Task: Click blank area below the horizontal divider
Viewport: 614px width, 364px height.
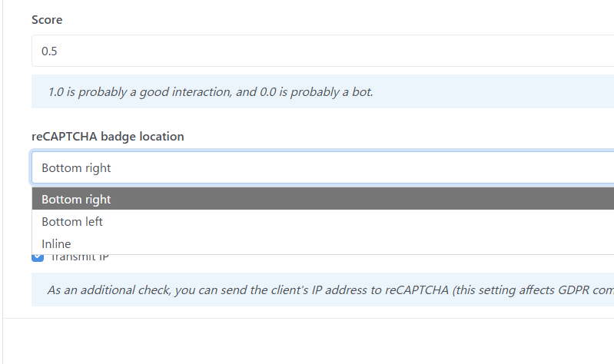Action: (307, 342)
